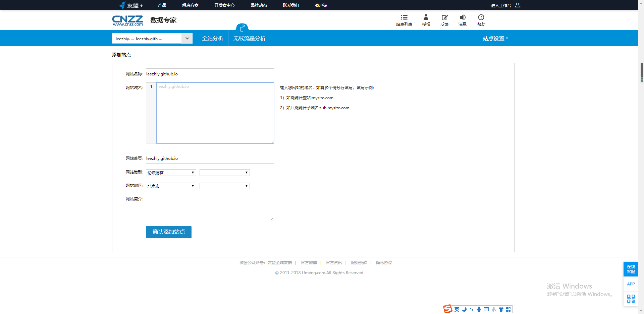Click the user profile icon beside 进入工作台
The height and width of the screenshot is (314, 644).
coord(518,5)
